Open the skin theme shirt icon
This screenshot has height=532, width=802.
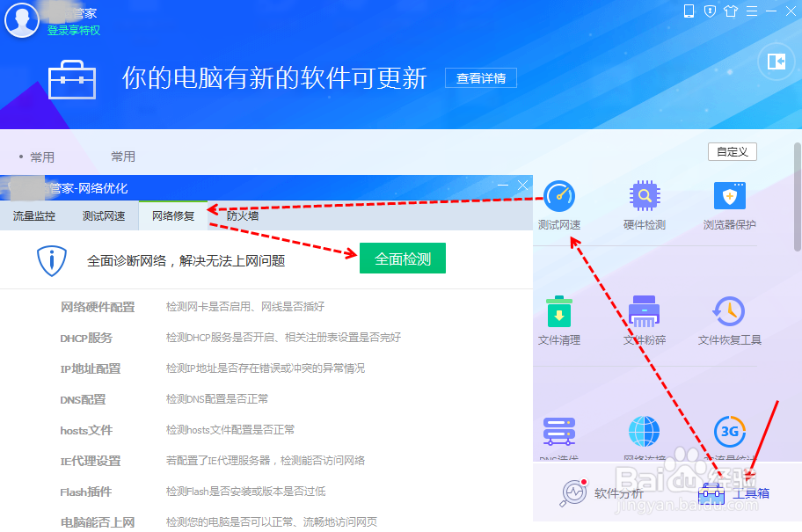(x=731, y=12)
